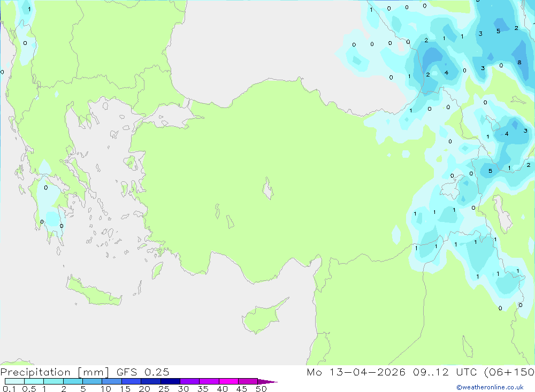Click the 'Mo 13-04-2026 09..12 UTC' timestamp

[392, 372]
